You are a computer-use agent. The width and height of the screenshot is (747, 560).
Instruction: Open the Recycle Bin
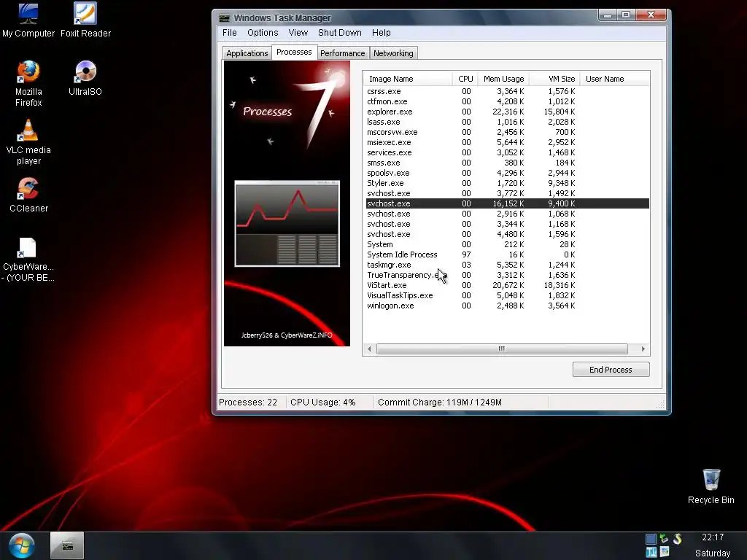click(x=711, y=486)
